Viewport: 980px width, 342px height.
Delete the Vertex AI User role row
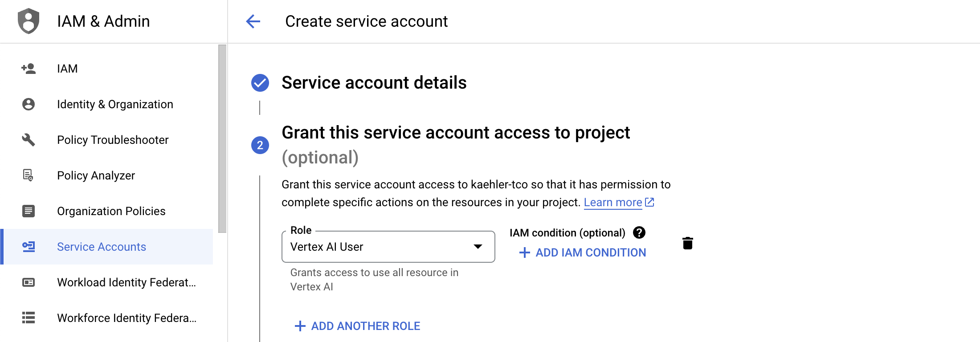[687, 243]
